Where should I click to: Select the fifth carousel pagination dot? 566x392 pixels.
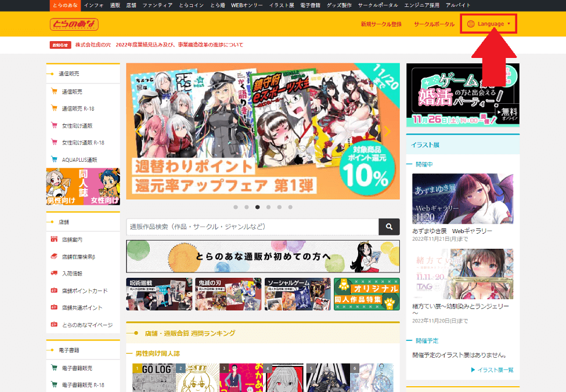279,207
